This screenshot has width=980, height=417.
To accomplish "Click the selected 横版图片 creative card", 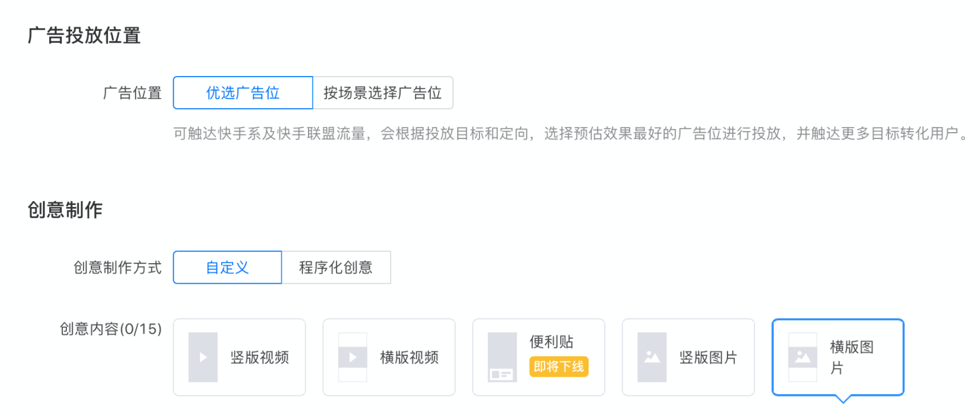I will tap(838, 357).
